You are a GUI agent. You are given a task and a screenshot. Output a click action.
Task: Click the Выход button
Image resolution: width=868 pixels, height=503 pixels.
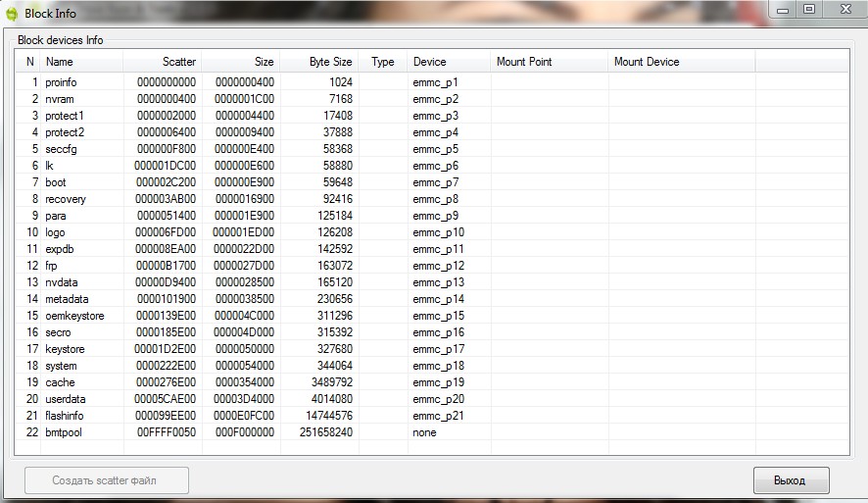(791, 480)
